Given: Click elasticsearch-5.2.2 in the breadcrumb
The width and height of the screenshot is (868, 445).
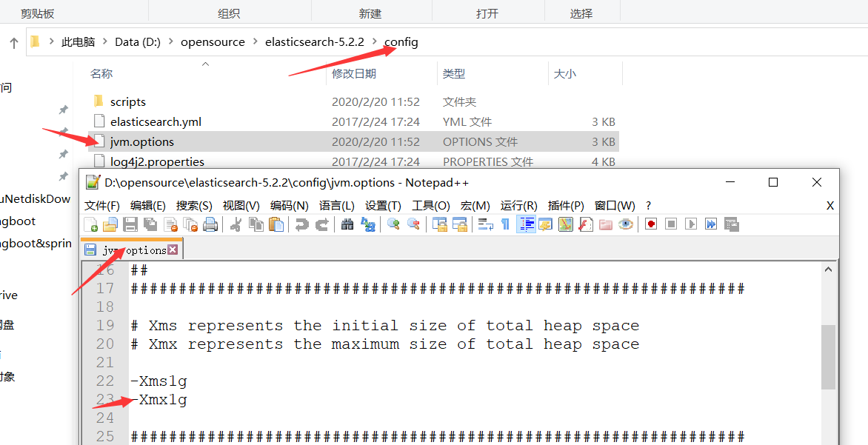Looking at the screenshot, I should (315, 41).
